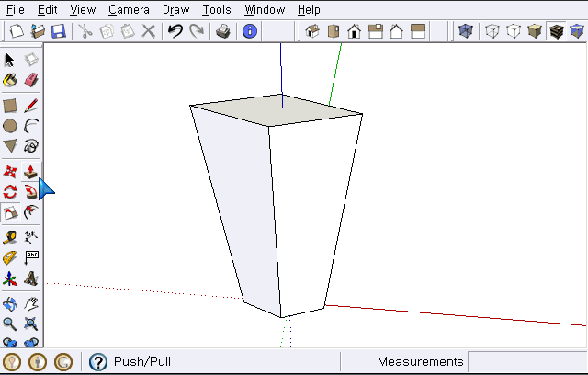Select the Freehand scribble tool
This screenshot has width=588, height=375.
point(31,146)
